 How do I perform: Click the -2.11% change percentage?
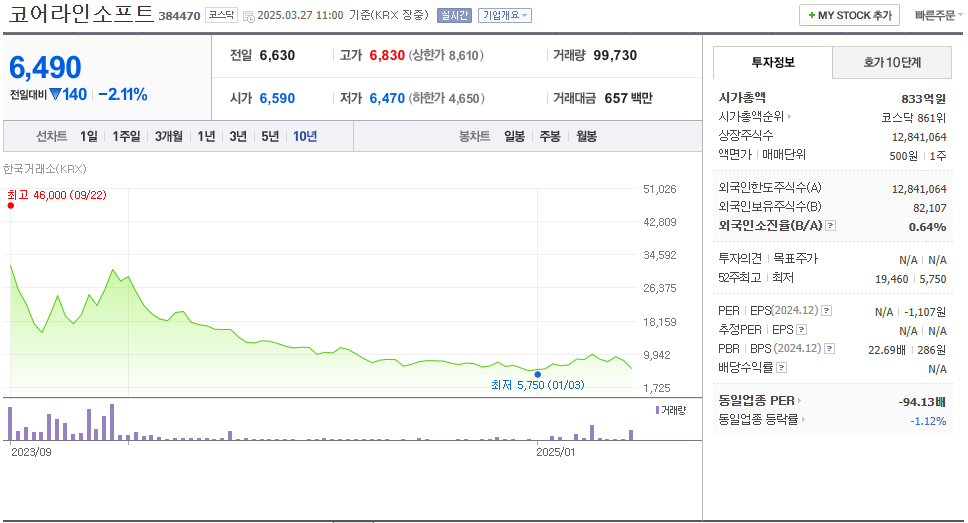123,94
